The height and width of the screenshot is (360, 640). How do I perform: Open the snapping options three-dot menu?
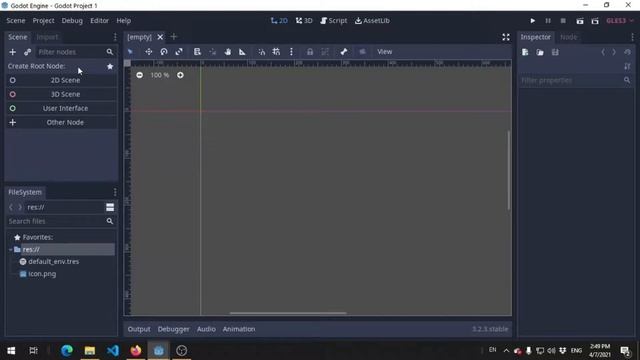pyautogui.click(x=291, y=52)
